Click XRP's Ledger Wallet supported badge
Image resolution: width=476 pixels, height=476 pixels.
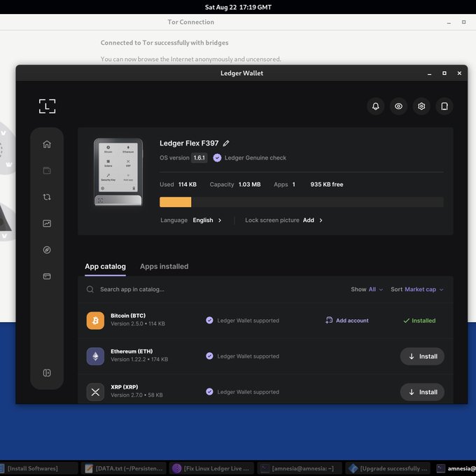click(242, 392)
